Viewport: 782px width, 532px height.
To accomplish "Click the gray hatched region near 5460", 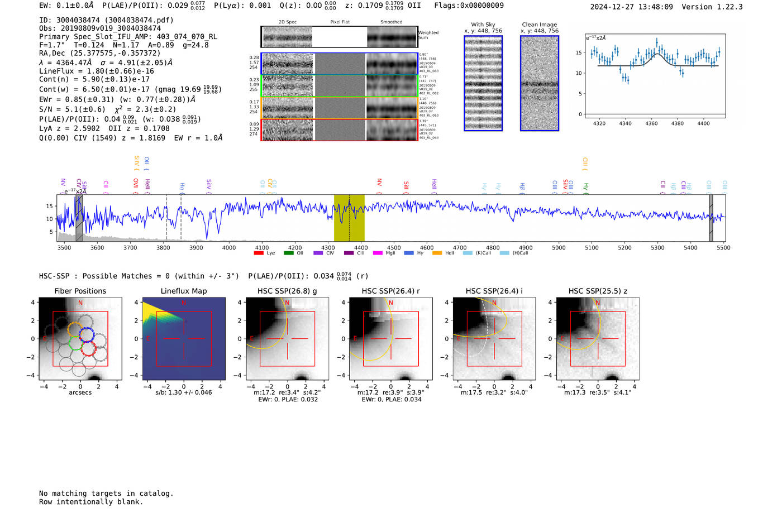I will 711,218.
